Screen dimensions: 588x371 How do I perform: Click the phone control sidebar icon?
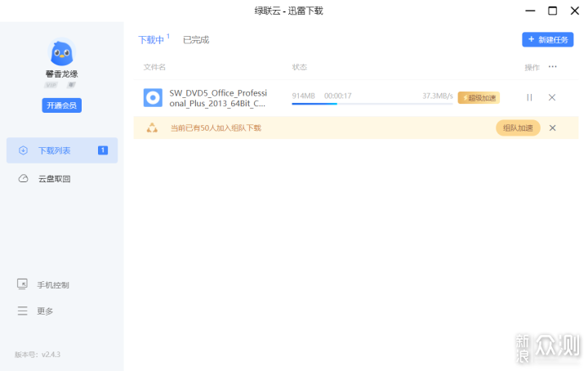22,284
